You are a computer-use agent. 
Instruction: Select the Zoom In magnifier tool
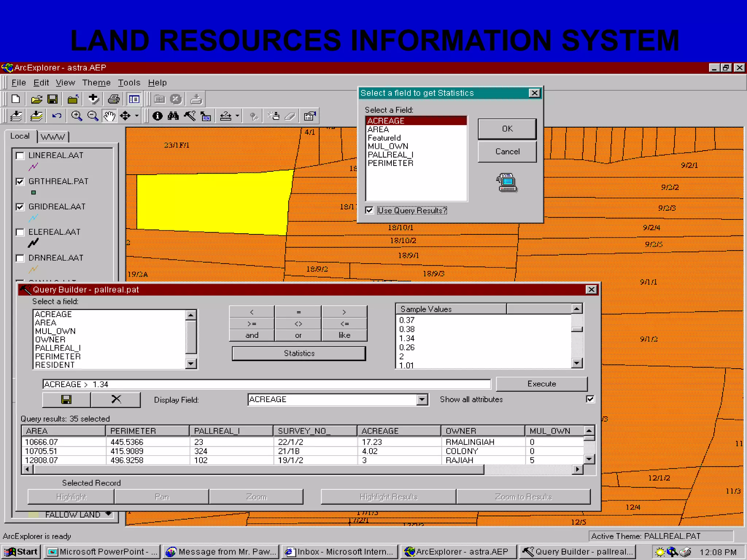pos(77,116)
